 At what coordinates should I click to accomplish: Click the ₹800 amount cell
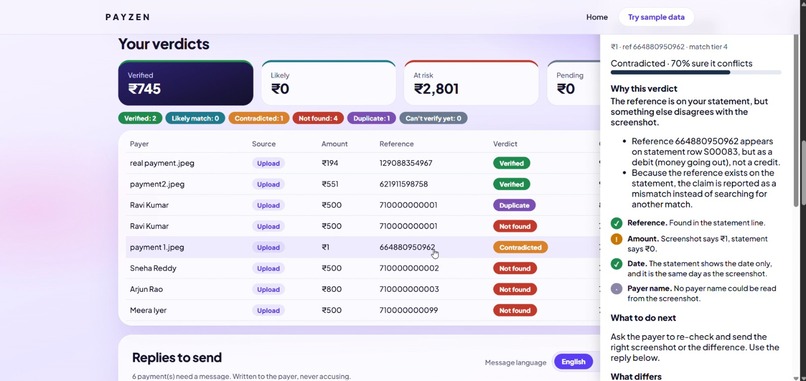pyautogui.click(x=332, y=289)
